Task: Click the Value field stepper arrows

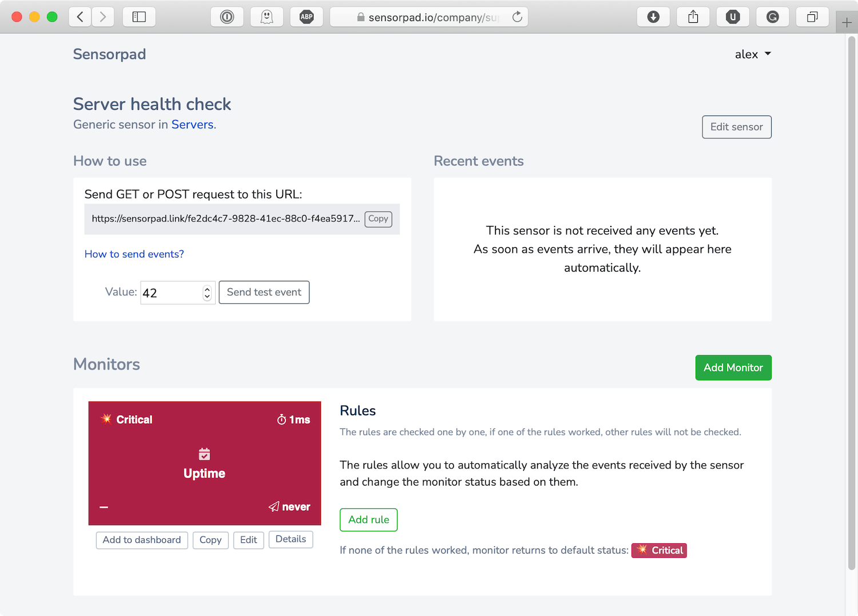Action: click(207, 293)
